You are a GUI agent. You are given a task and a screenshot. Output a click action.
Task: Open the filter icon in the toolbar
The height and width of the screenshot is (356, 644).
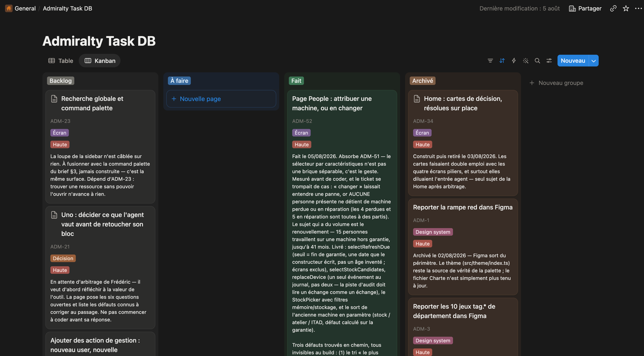[x=490, y=61]
